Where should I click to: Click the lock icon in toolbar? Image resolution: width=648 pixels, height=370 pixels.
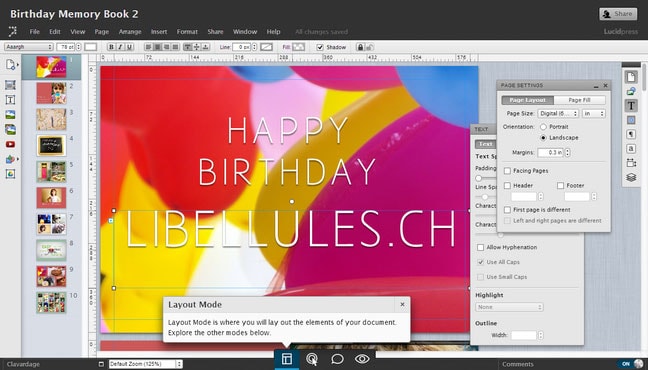click(x=360, y=47)
